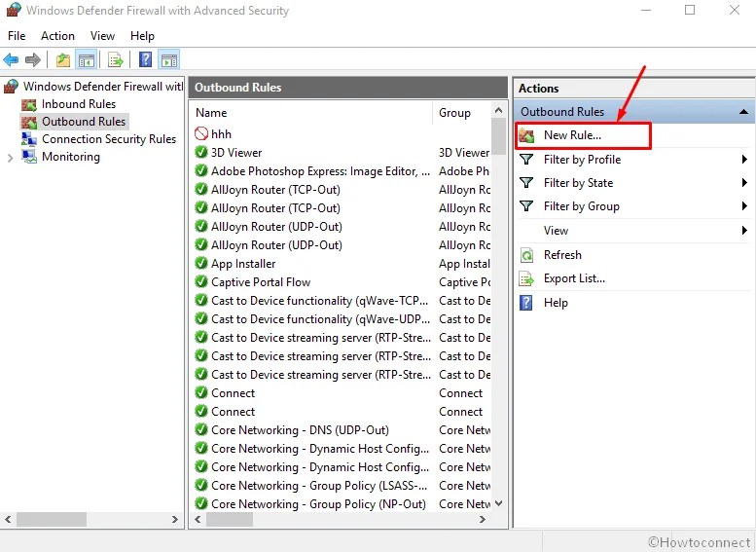Click the Filter by Profile funnel icon
This screenshot has width=756, height=552.
(526, 160)
